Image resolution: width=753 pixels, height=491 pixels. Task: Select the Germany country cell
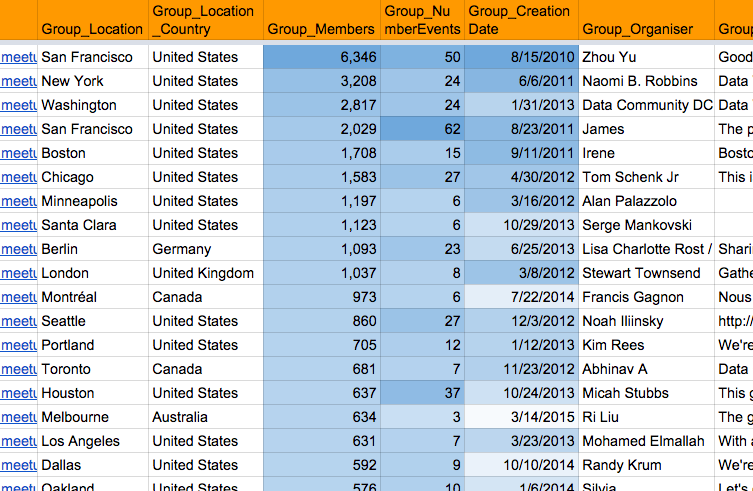204,249
